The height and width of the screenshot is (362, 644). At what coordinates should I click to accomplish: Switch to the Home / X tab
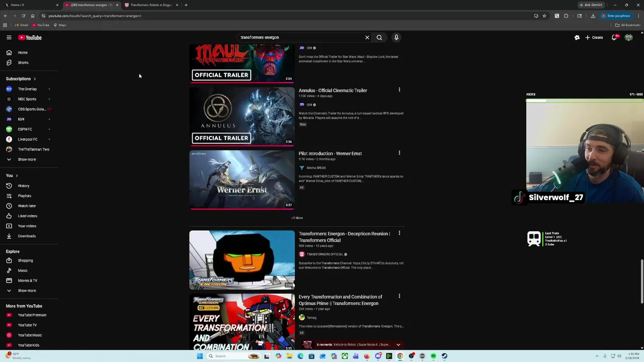[x=30, y=5]
